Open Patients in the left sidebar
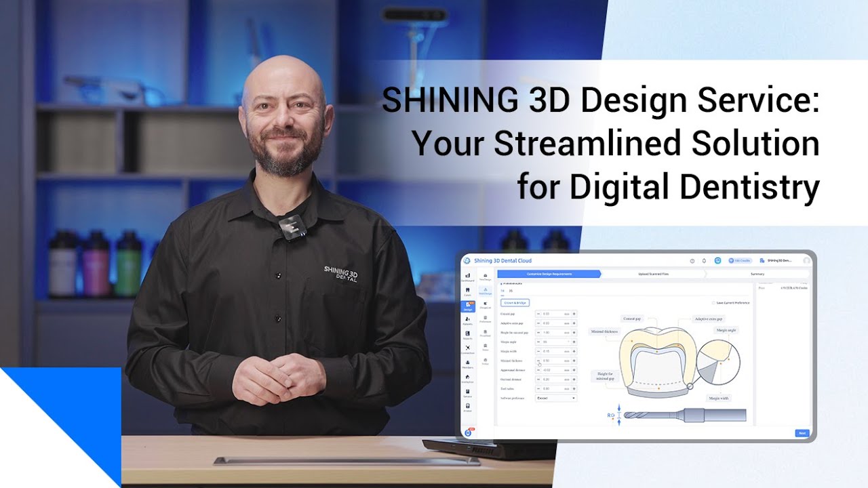Screen dimensions: 868x488 (x=468, y=321)
